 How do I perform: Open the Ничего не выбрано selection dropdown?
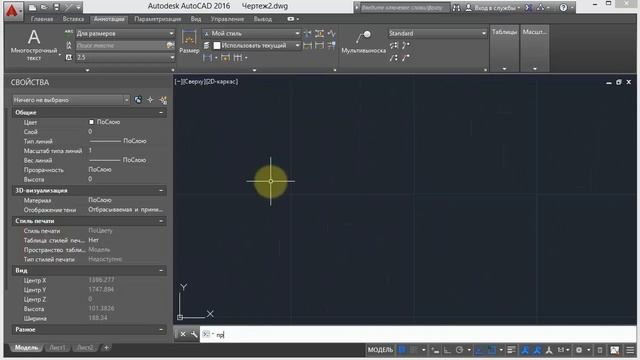coord(71,100)
